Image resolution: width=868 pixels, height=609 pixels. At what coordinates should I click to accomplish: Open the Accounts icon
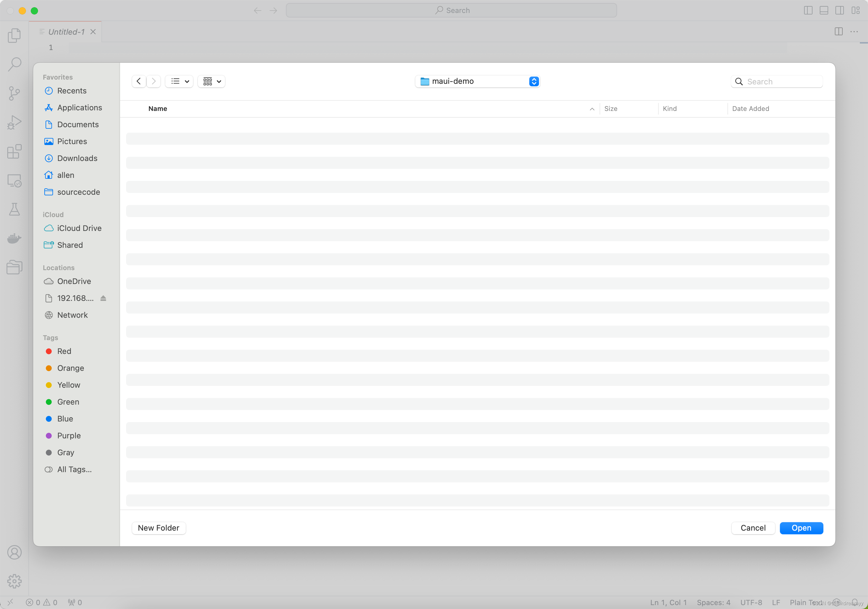14,552
